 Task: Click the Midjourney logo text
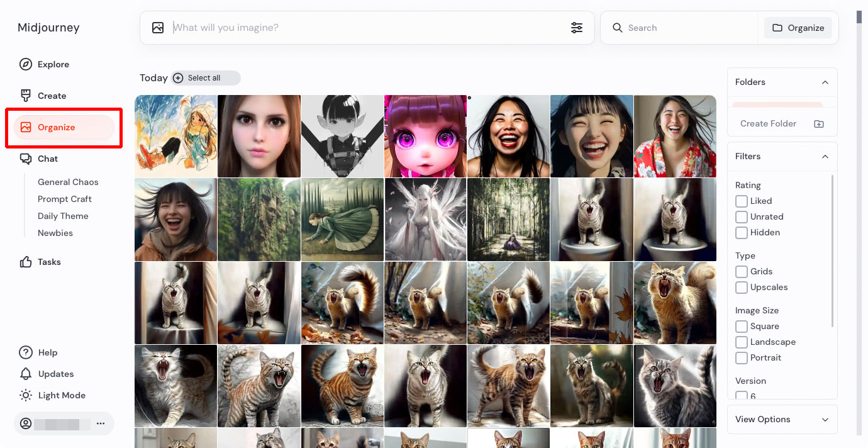tap(48, 28)
